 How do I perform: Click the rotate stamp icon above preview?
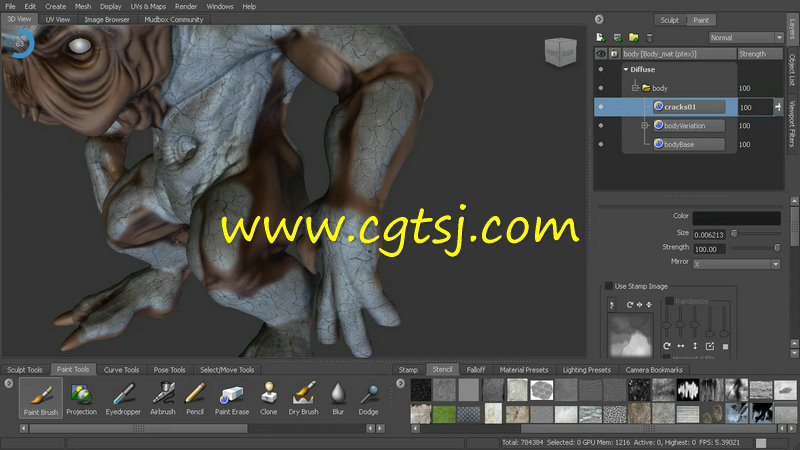tap(630, 305)
